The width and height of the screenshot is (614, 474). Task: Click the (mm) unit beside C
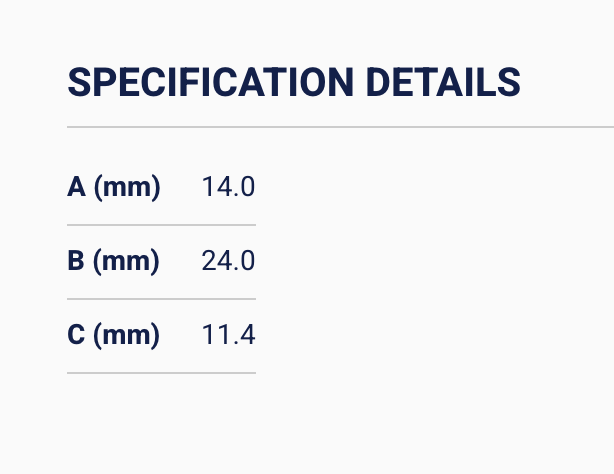click(127, 335)
